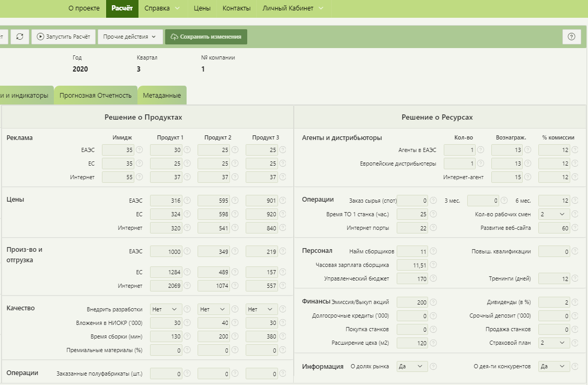Click help icon next to Часовая зарплата сборщика
This screenshot has width=588, height=385.
[x=434, y=265]
